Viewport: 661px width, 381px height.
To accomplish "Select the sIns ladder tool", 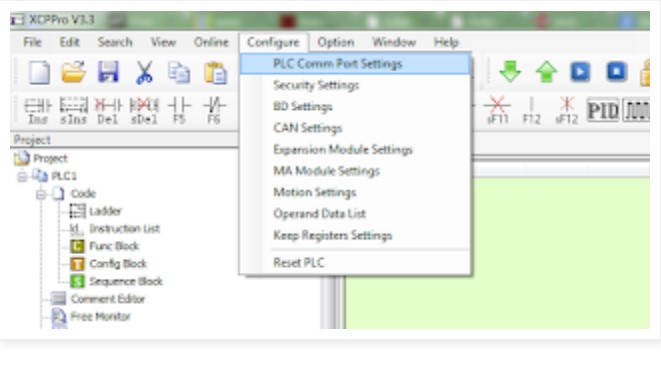I will point(73,111).
